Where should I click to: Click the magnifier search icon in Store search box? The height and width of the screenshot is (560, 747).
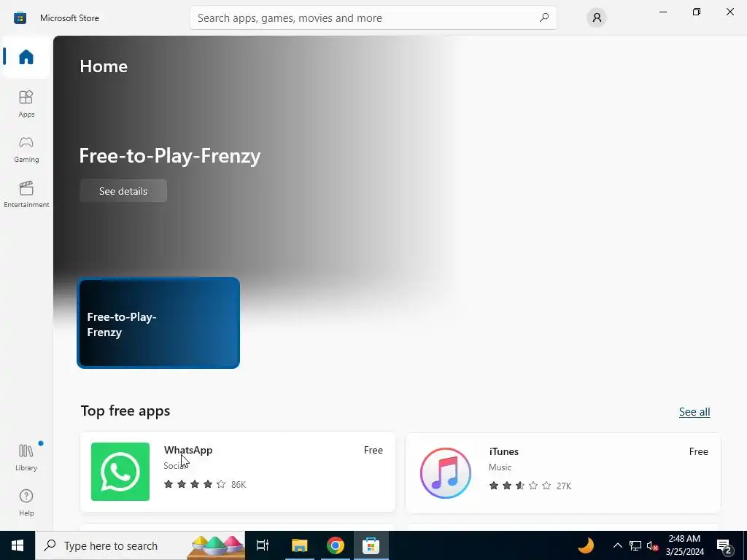click(544, 17)
